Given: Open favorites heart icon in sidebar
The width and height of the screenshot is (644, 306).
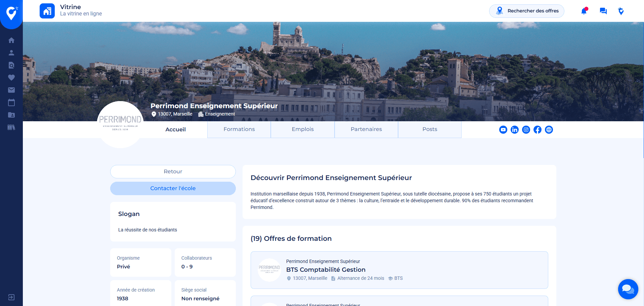Looking at the screenshot, I should (x=11, y=78).
